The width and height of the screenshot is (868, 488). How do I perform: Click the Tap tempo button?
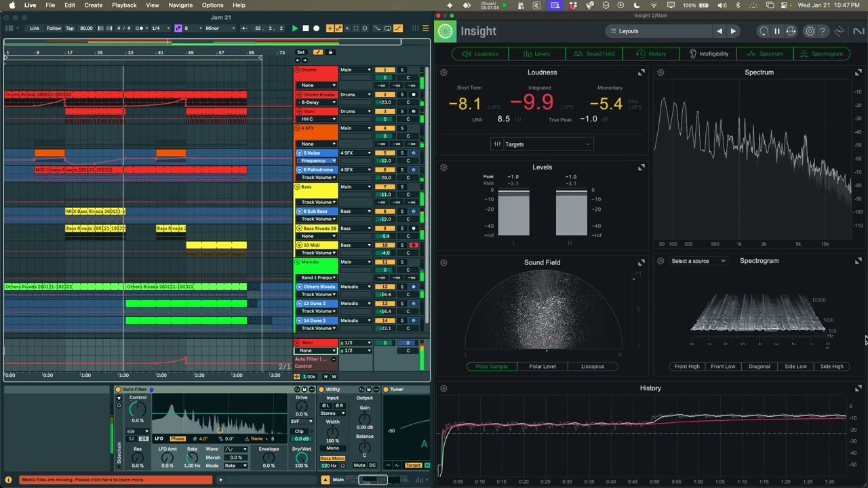[x=70, y=28]
